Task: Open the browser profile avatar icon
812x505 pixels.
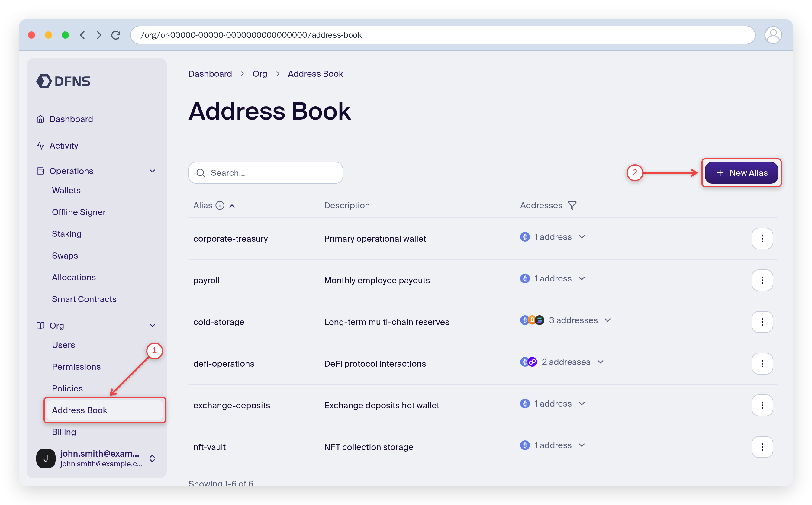Action: pos(773,35)
